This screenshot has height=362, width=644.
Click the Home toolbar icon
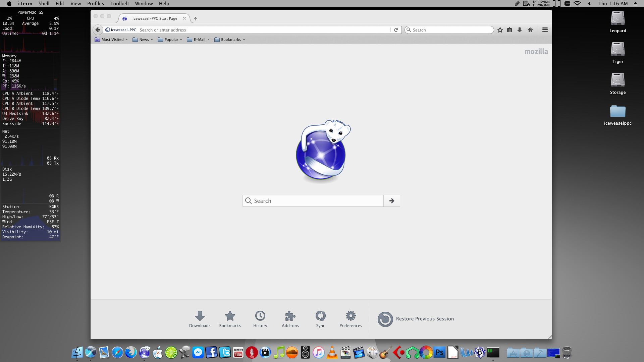click(x=530, y=30)
